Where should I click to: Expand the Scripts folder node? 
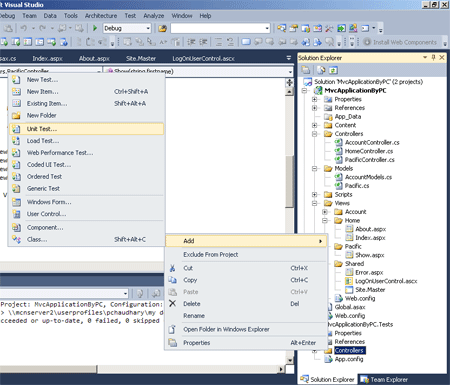pos(314,195)
